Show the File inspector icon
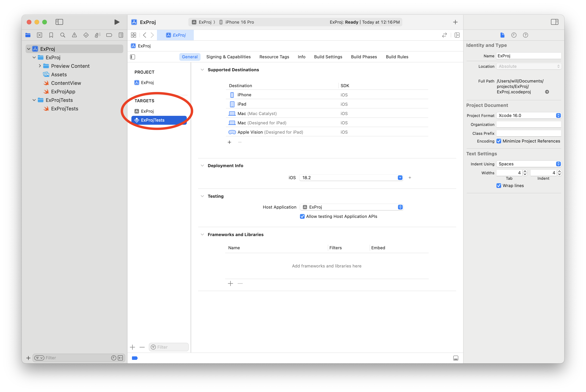 point(502,35)
